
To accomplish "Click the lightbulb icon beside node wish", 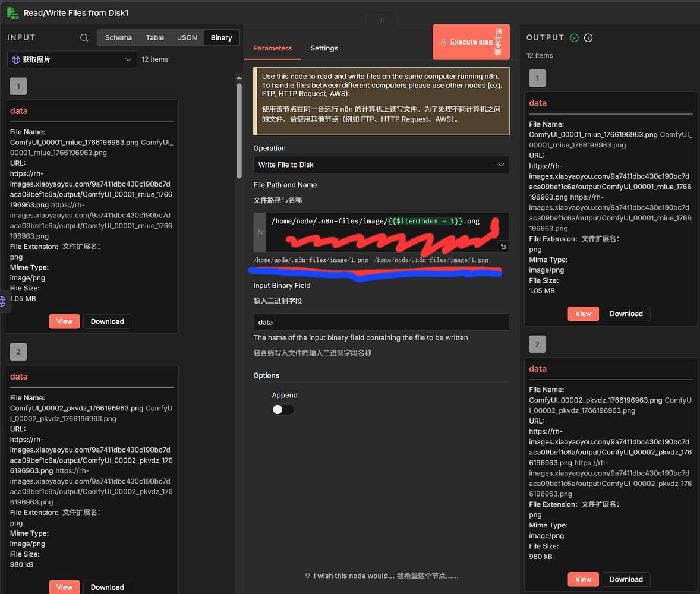I will coord(307,576).
